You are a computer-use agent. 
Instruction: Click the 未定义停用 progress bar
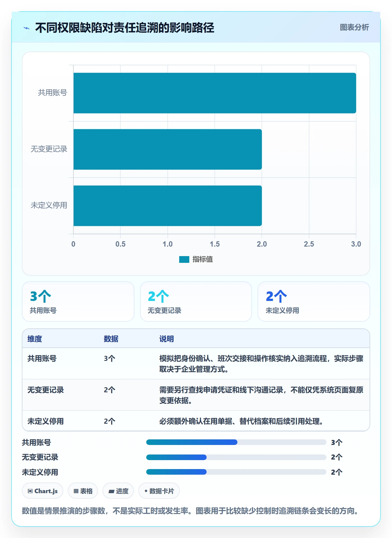pos(236,472)
